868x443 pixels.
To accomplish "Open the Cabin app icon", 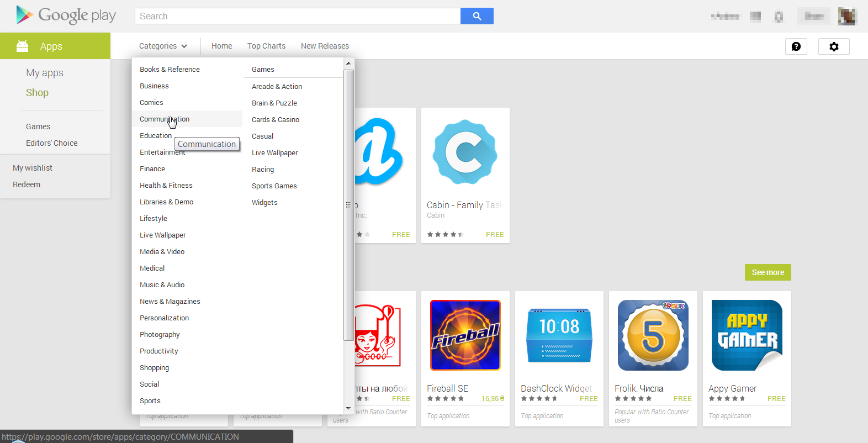I will click(465, 152).
